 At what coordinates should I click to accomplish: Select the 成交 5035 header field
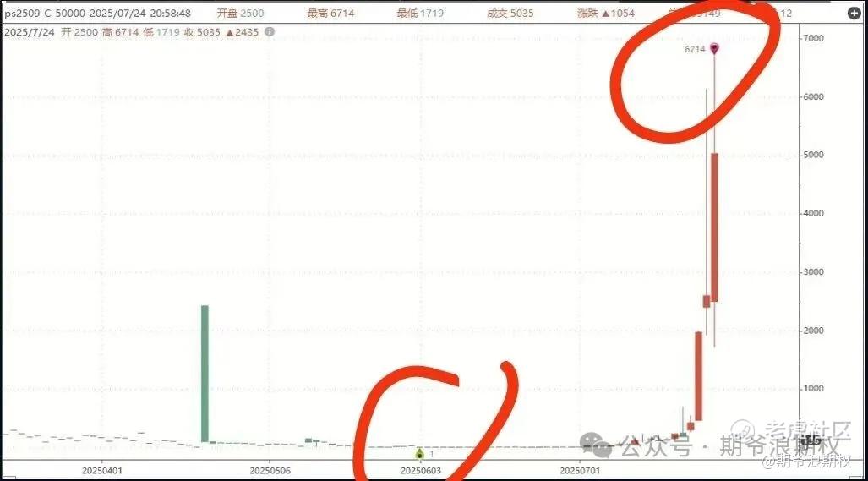pyautogui.click(x=510, y=14)
